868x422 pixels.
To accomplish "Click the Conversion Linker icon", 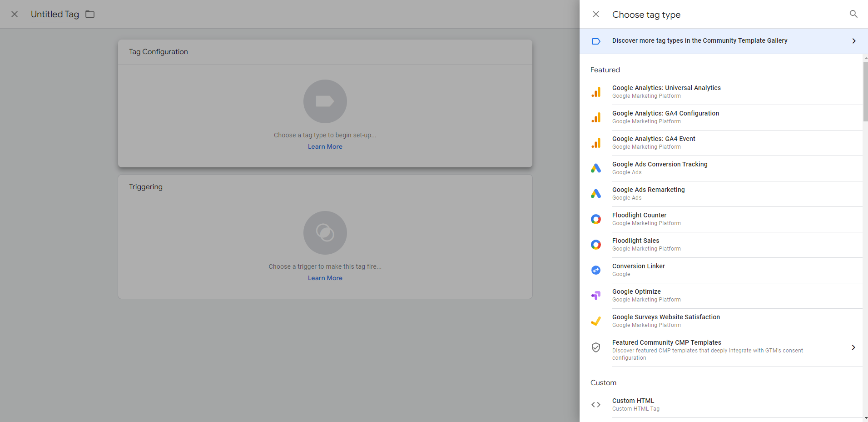I will (596, 270).
